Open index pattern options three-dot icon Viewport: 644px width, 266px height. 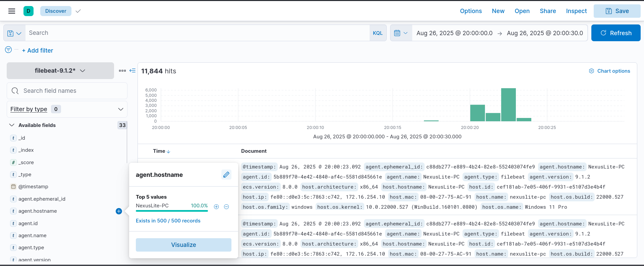[x=122, y=71]
